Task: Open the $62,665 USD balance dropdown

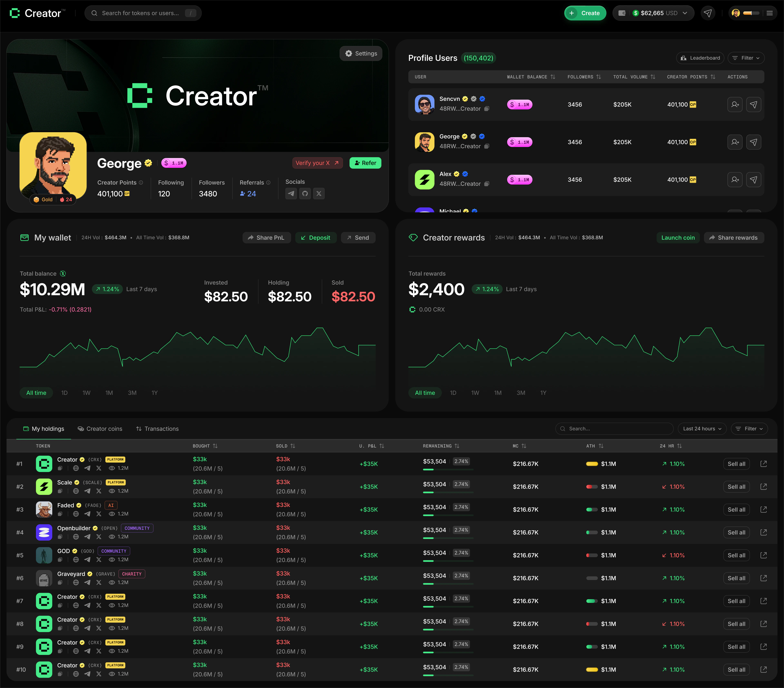Action: pyautogui.click(x=653, y=13)
